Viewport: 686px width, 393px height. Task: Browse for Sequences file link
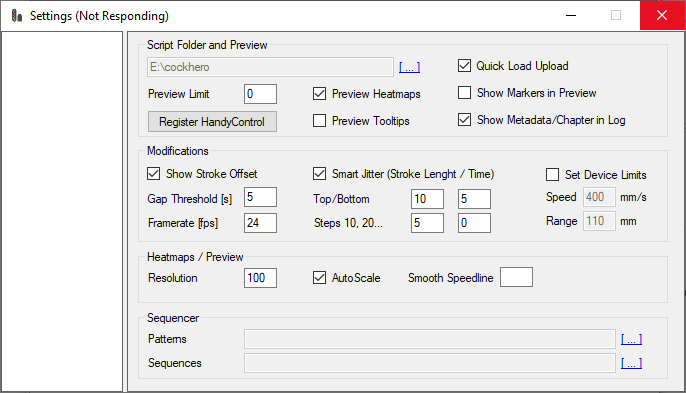pyautogui.click(x=631, y=363)
